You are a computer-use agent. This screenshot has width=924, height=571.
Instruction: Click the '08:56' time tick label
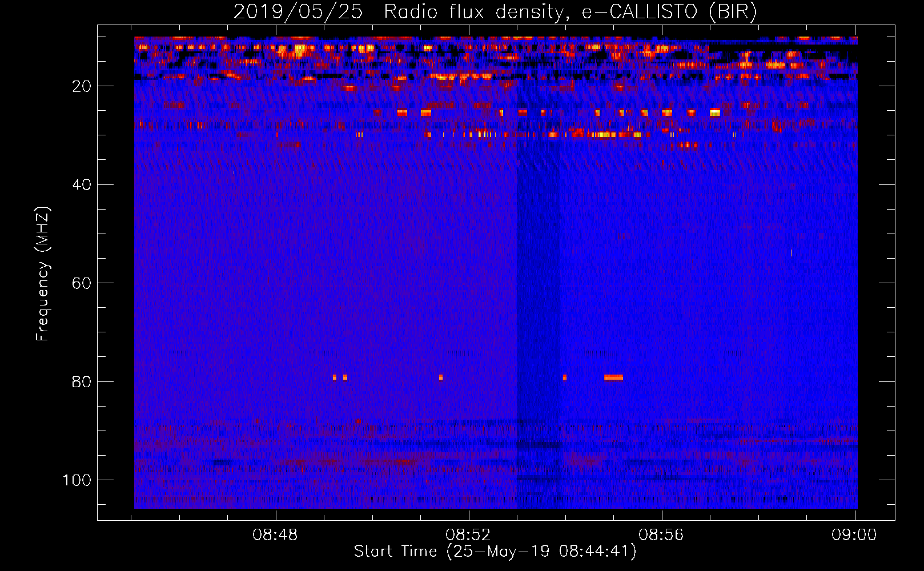[661, 535]
